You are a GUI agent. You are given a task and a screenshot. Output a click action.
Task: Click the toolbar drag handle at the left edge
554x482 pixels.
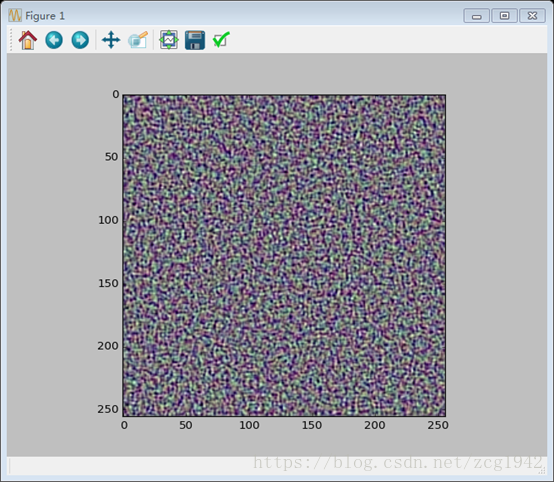pos(11,40)
